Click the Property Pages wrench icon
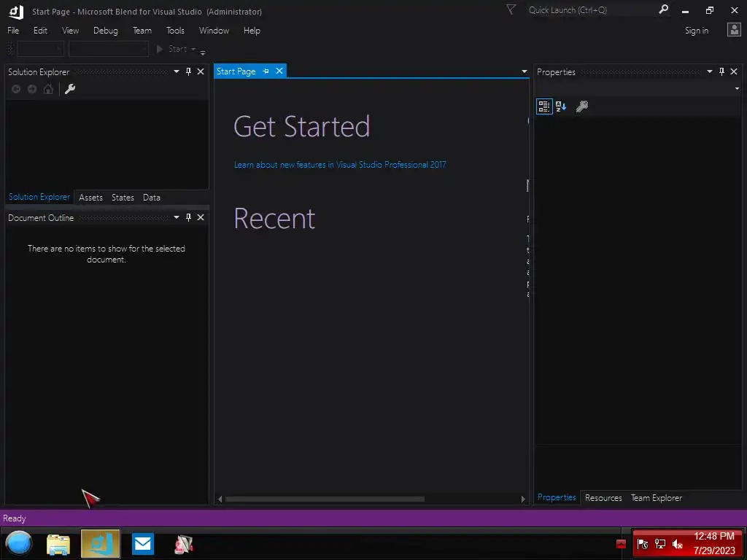Viewport: 747px width, 560px height. click(581, 106)
